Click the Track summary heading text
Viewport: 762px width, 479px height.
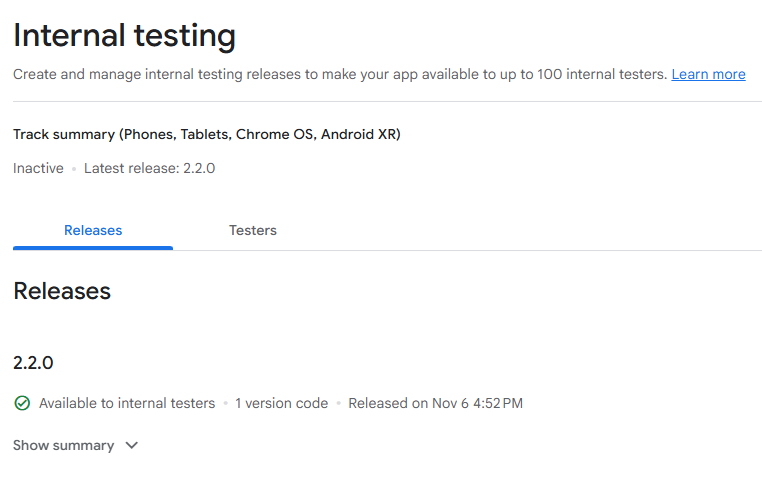[207, 134]
